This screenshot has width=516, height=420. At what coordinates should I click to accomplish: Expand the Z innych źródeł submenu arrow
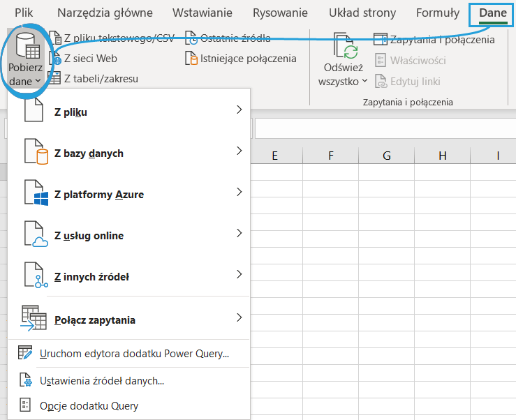239,274
